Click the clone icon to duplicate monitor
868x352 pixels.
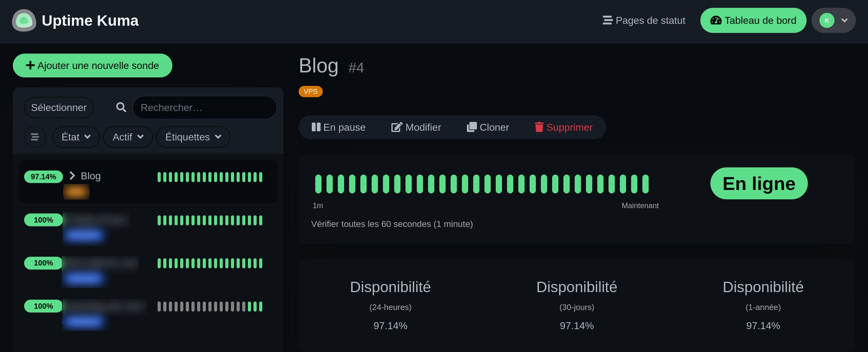pyautogui.click(x=472, y=127)
